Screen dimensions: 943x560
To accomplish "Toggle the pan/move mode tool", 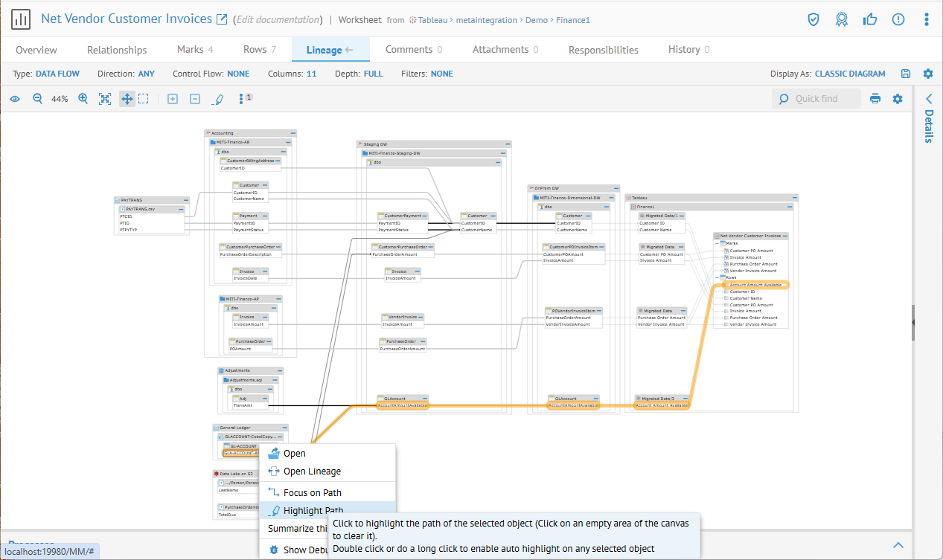I will point(127,99).
